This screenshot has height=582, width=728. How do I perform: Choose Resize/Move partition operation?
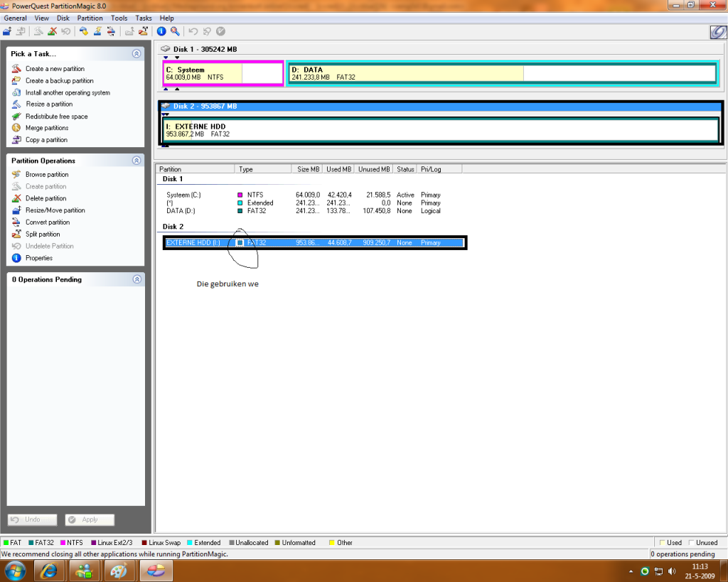55,210
